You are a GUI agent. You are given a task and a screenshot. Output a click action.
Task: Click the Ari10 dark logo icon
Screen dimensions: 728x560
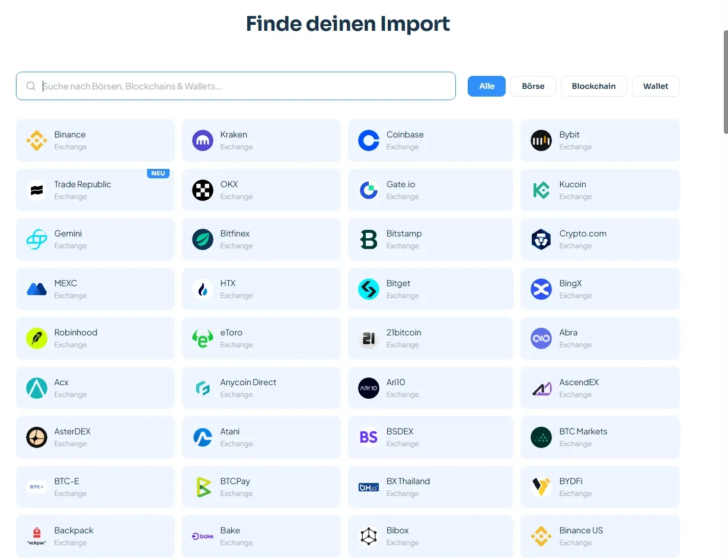(369, 388)
